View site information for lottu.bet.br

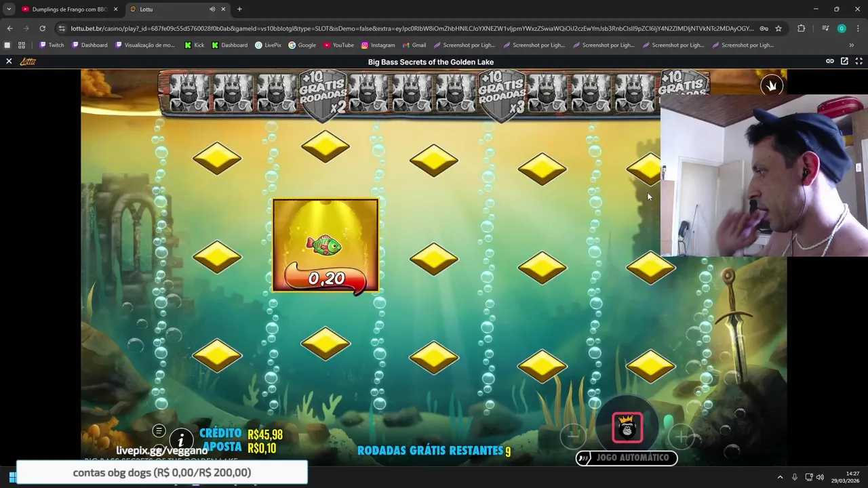pyautogui.click(x=62, y=28)
